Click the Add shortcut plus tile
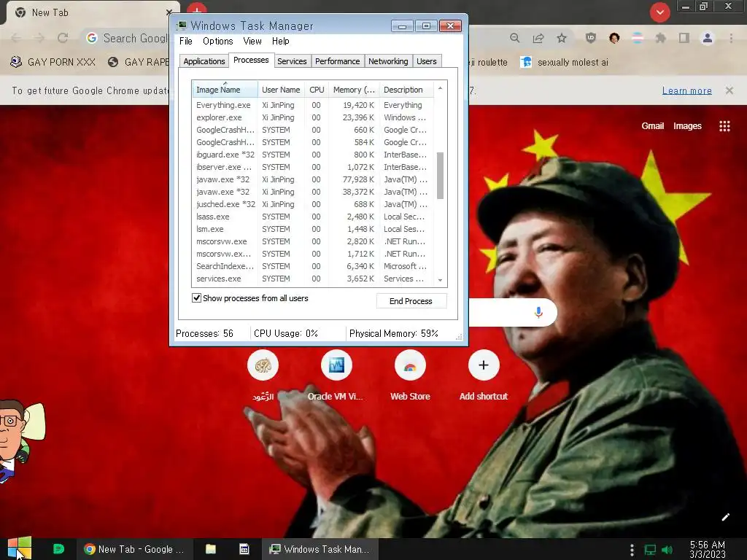 click(484, 376)
